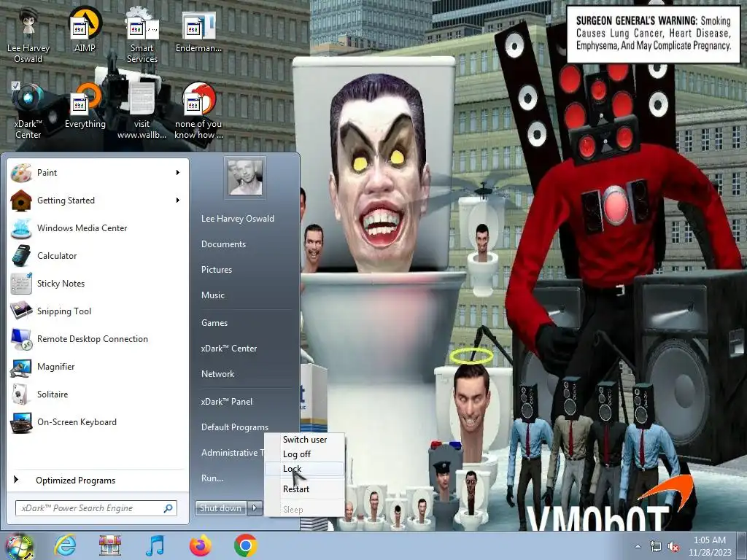This screenshot has height=560, width=747.
Task: Open the music note player on the taskbar
Action: point(155,545)
